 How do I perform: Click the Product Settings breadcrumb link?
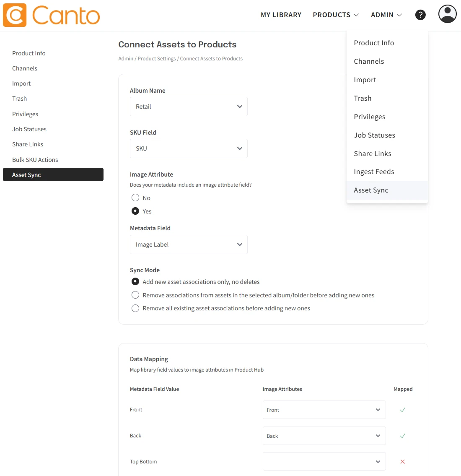tap(156, 59)
